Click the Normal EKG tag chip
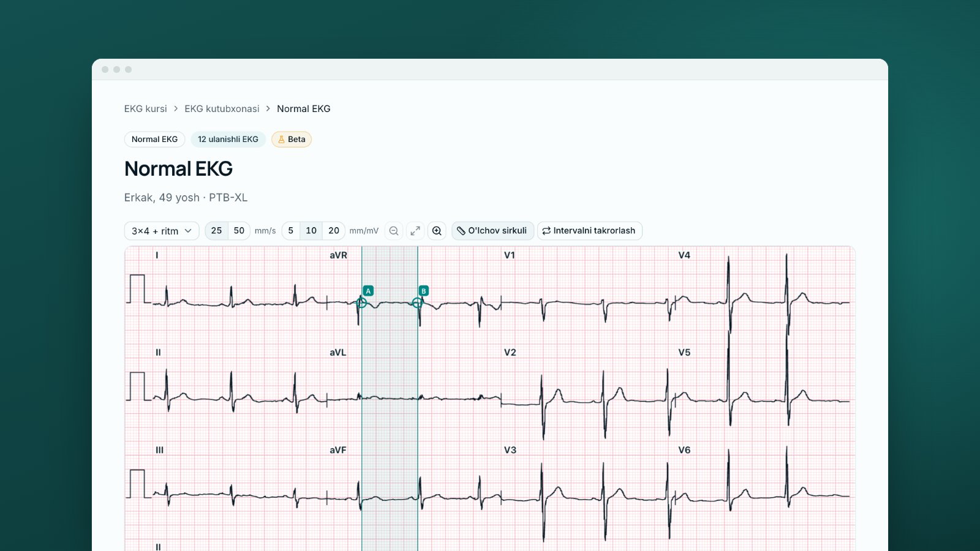The image size is (980, 551). (154, 140)
